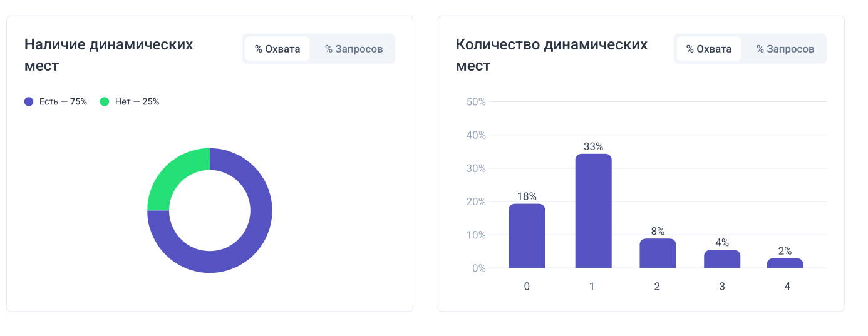
Task: Click the green Нет legend dot
Action: point(105,101)
